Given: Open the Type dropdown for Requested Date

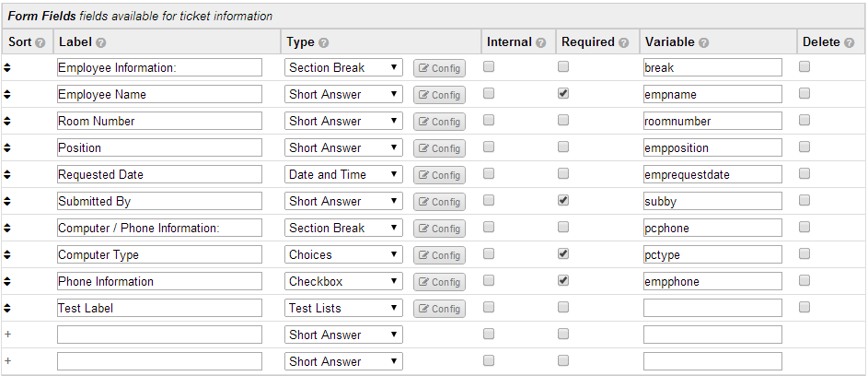Looking at the screenshot, I should click(343, 174).
